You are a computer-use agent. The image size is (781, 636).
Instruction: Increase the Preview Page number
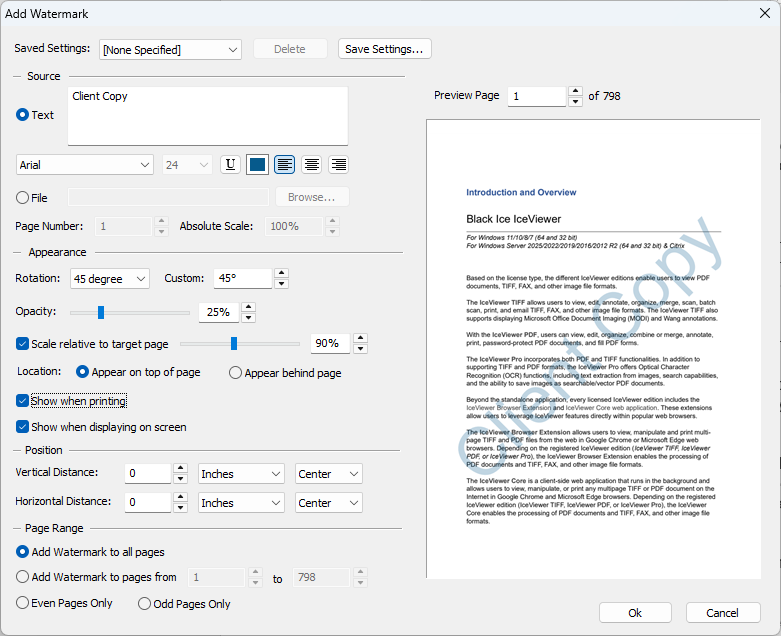click(x=575, y=91)
